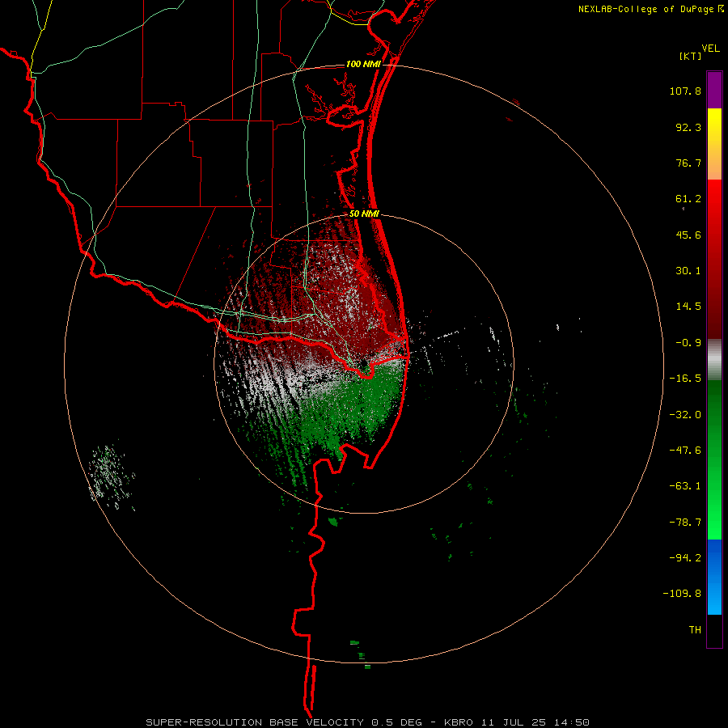Click the -0.9 velocity scale value

pos(688,343)
